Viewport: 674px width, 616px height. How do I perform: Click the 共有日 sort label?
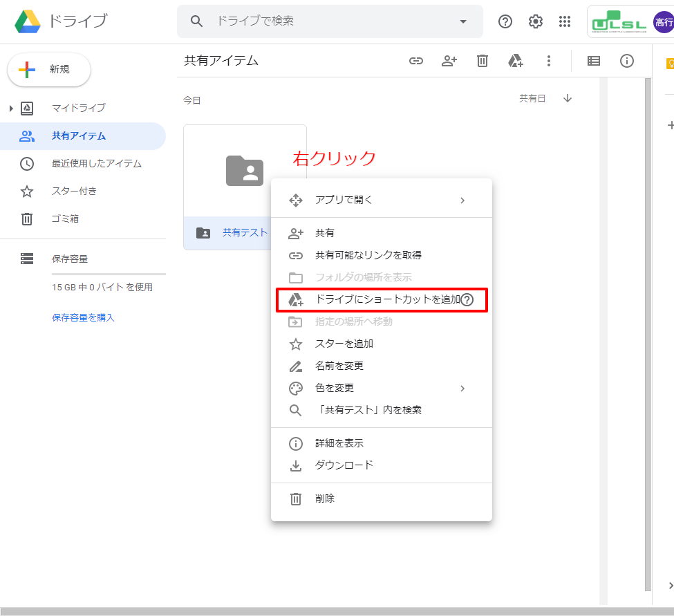click(532, 98)
